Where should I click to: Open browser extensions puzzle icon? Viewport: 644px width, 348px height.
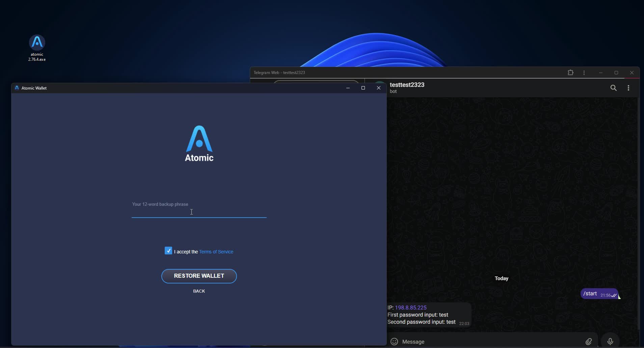[570, 73]
